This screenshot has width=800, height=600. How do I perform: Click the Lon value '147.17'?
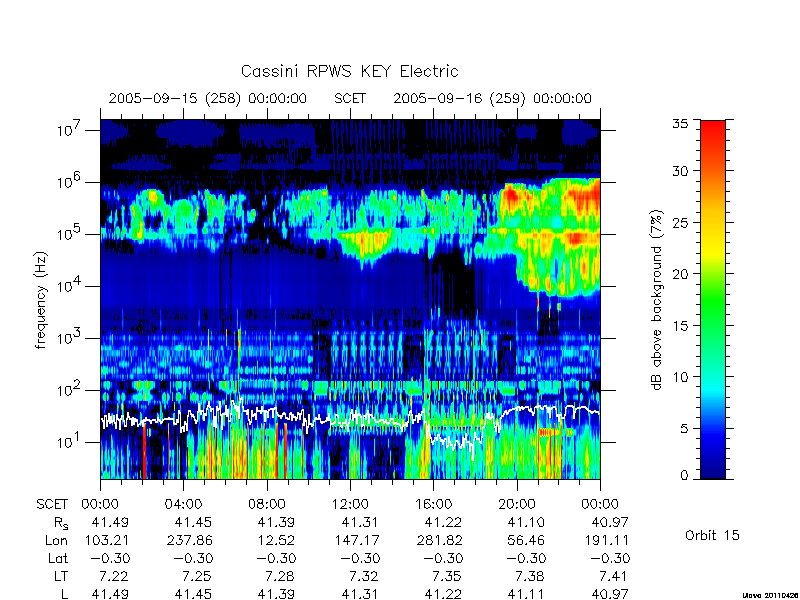[359, 540]
